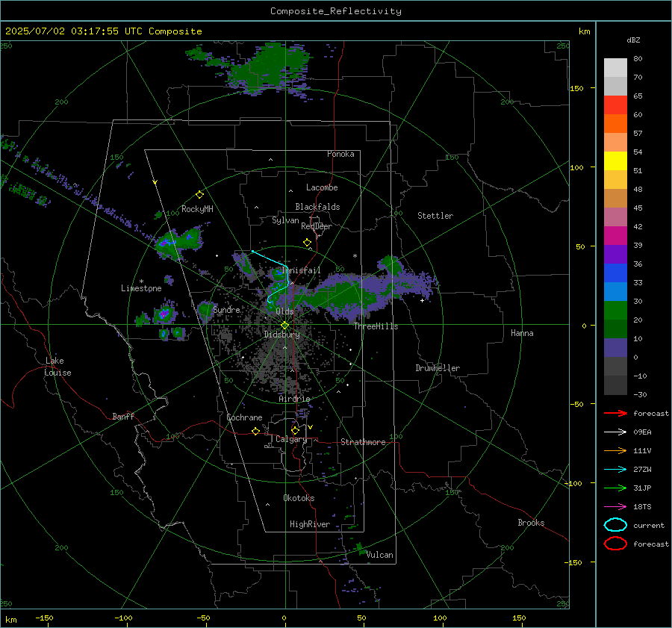The width and height of the screenshot is (672, 628).
Task: Click the Sylvan label
Action: click(x=285, y=220)
